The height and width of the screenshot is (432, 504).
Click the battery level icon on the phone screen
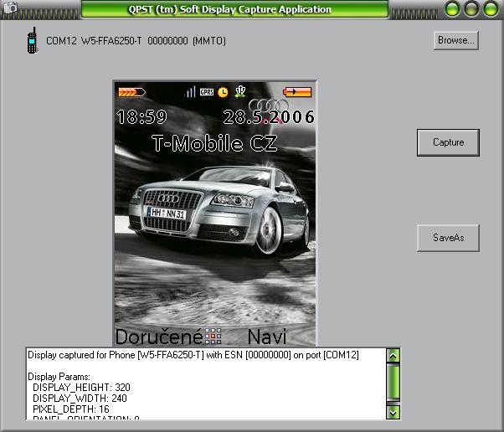[131, 93]
